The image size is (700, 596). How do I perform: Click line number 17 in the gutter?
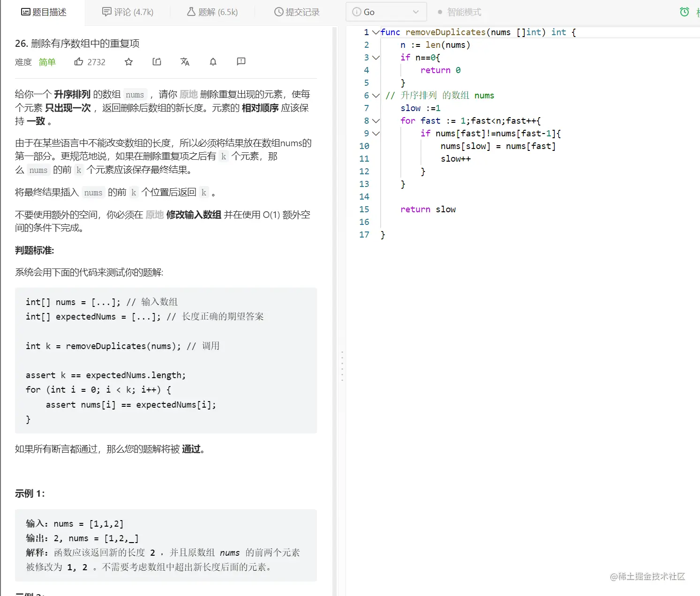click(x=364, y=235)
